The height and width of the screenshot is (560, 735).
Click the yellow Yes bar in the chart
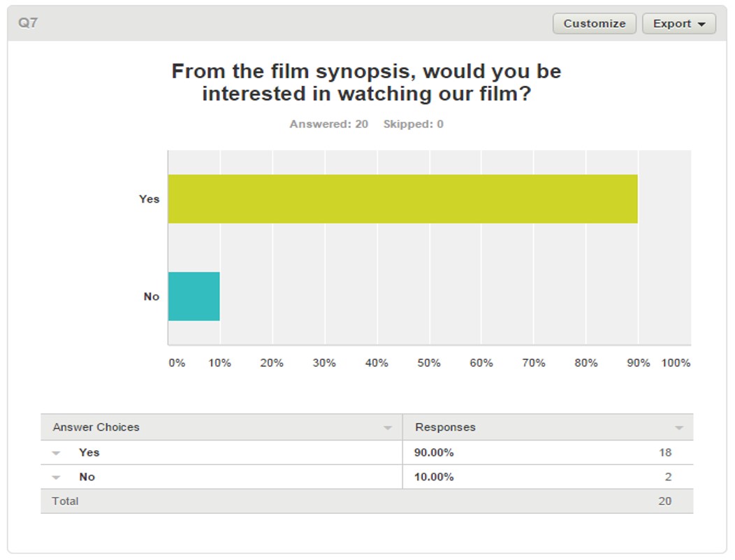pos(402,199)
